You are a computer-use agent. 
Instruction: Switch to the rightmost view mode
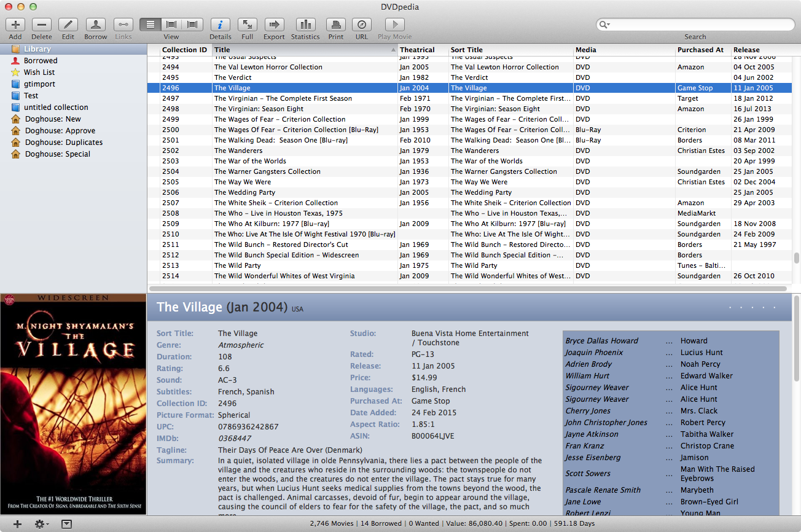tap(193, 25)
